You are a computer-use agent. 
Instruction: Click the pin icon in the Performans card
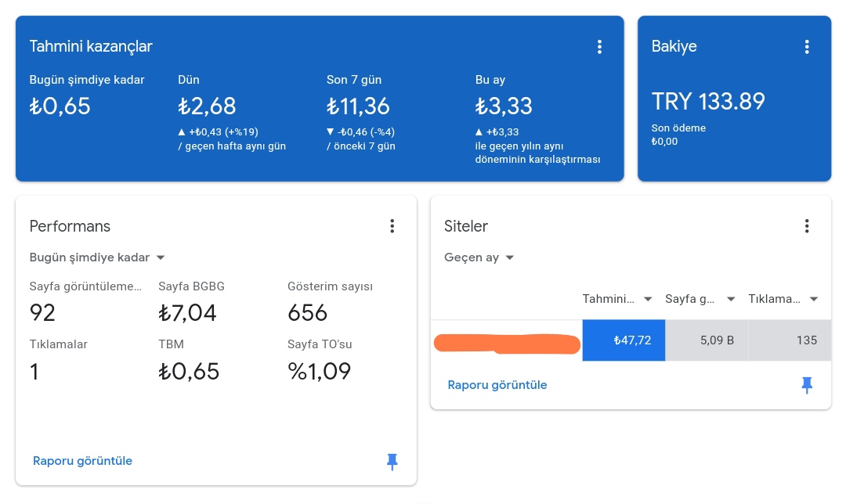point(392,462)
